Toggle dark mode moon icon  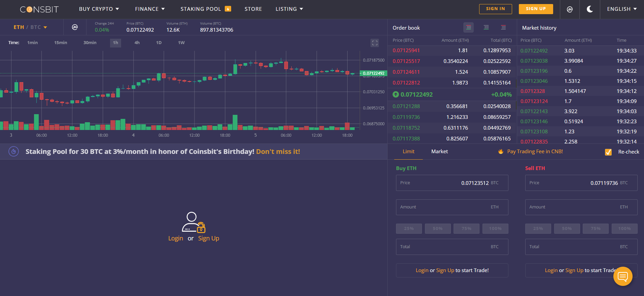(590, 9)
